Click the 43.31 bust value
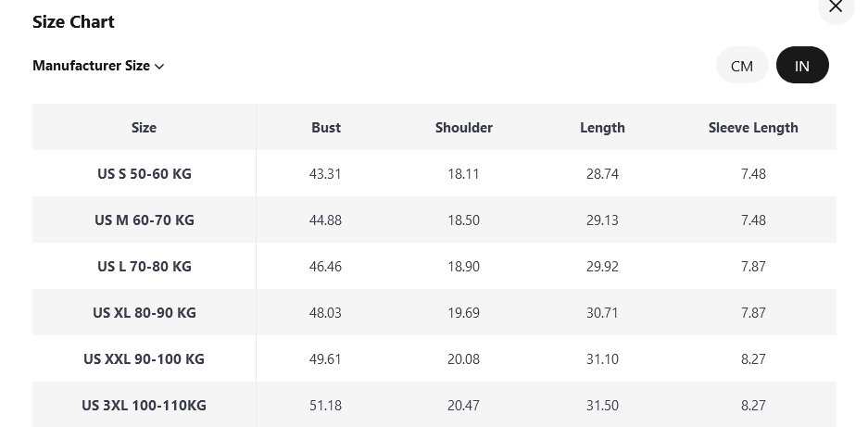The image size is (868, 427). (x=325, y=173)
